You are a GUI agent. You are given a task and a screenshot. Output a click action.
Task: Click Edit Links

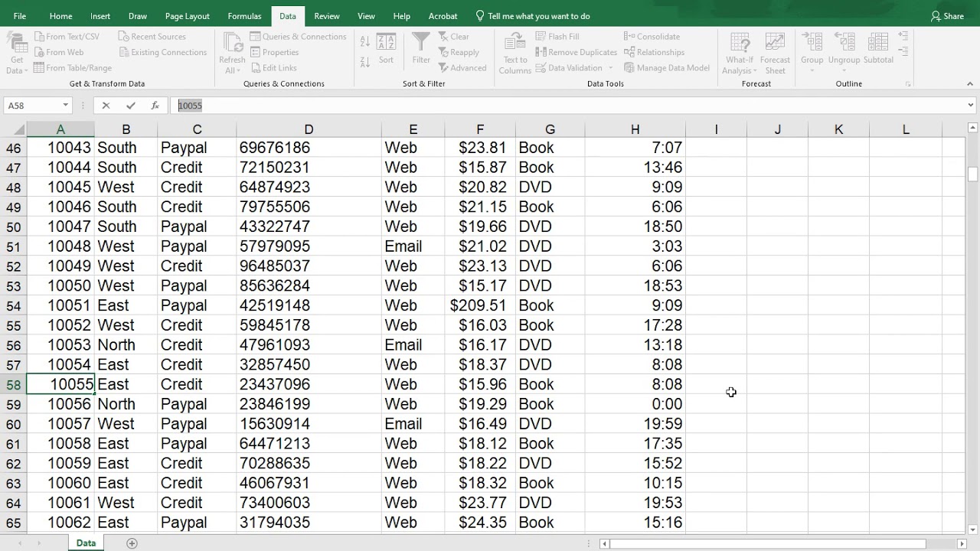273,68
